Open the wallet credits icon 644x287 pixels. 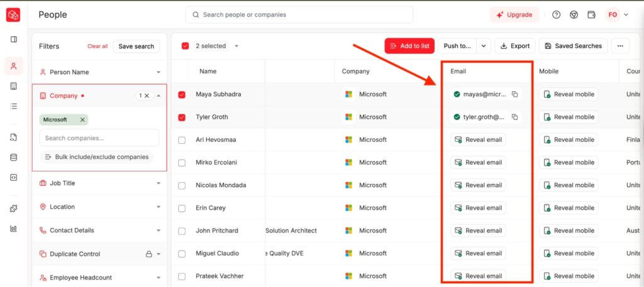[x=591, y=15]
